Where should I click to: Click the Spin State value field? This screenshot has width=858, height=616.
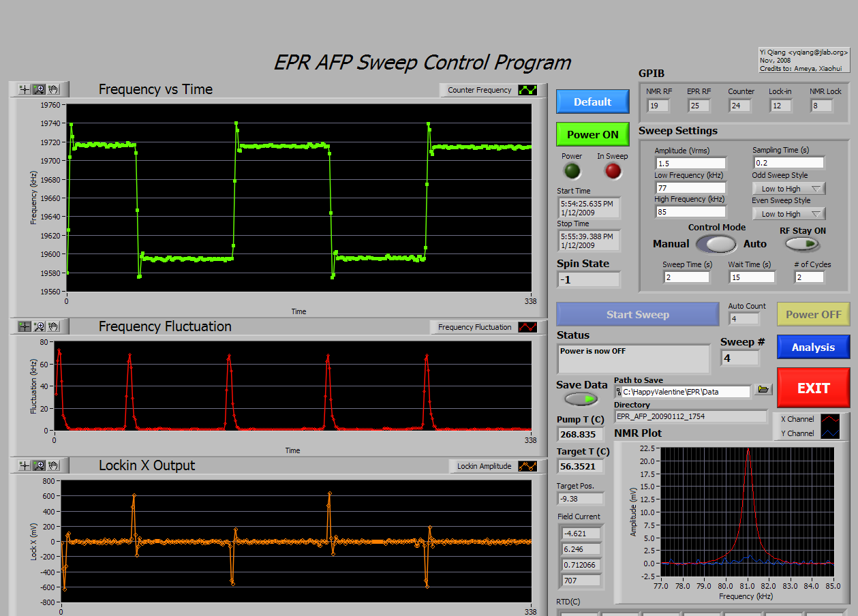tap(589, 279)
